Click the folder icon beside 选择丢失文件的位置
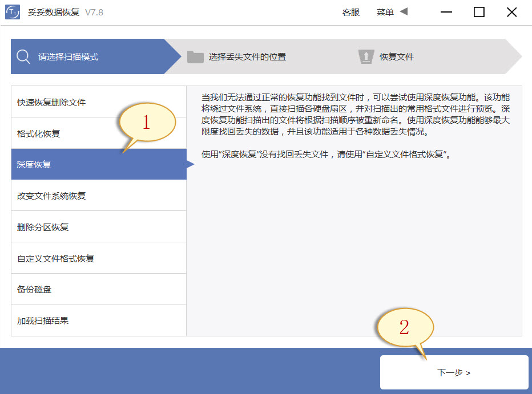This screenshot has width=532, height=394. coord(197,56)
